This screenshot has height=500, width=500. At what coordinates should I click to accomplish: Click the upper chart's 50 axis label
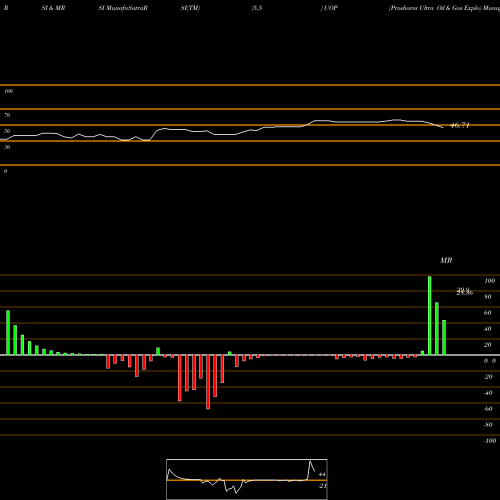[7, 131]
